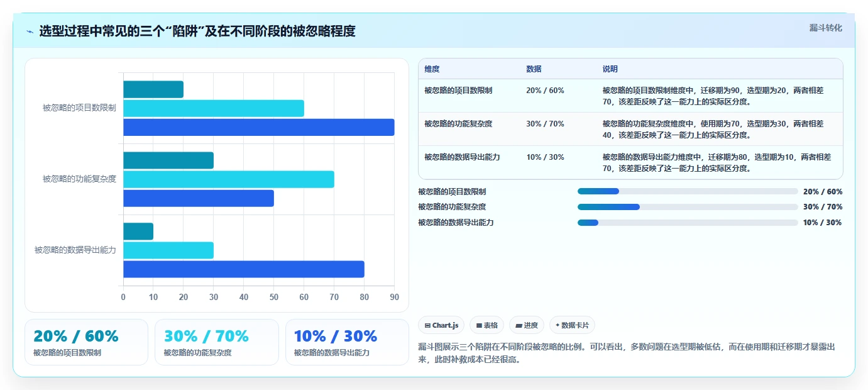The image size is (868, 390).
Task: Click table cell 被忽略的项目数限制
Action: pos(458,91)
